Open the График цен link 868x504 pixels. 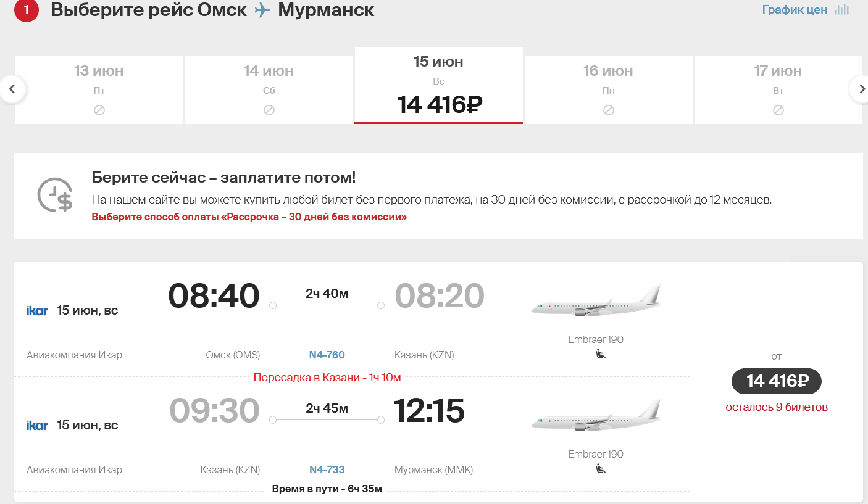(795, 10)
